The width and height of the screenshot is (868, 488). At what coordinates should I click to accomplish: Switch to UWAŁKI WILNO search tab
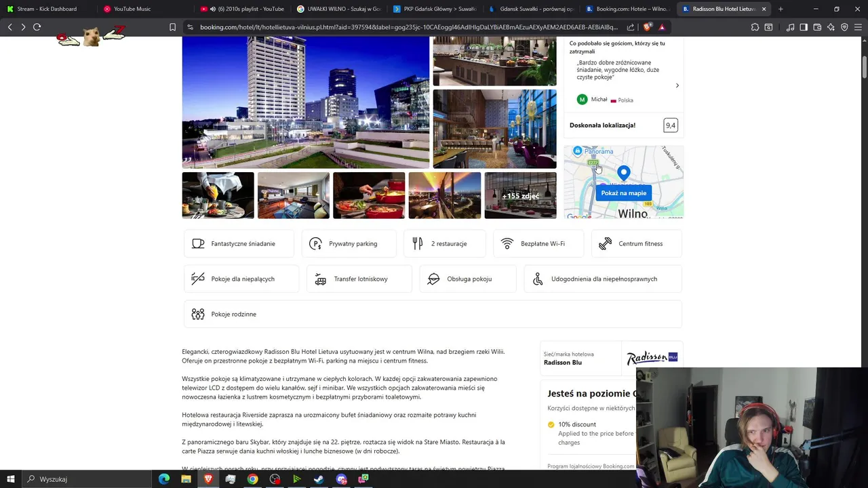pos(339,9)
